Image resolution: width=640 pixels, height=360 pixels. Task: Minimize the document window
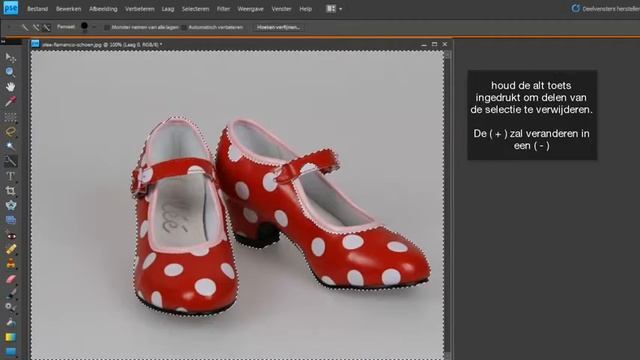(424, 44)
